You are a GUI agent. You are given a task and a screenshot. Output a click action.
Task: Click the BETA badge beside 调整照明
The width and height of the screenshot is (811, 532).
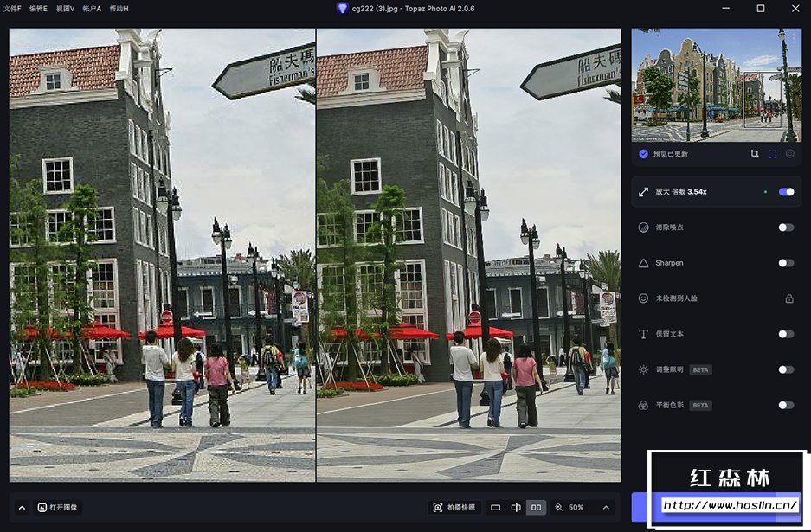tap(700, 369)
